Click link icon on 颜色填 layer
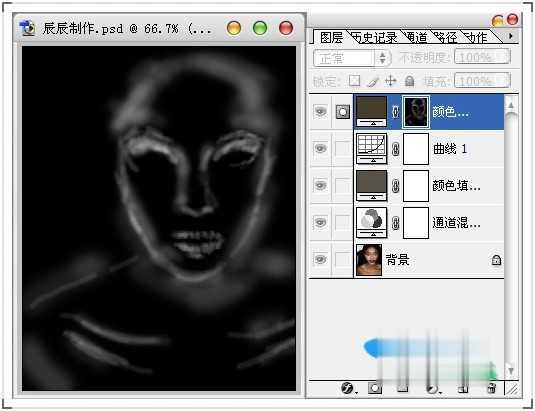This screenshot has width=535, height=411. tap(395, 186)
